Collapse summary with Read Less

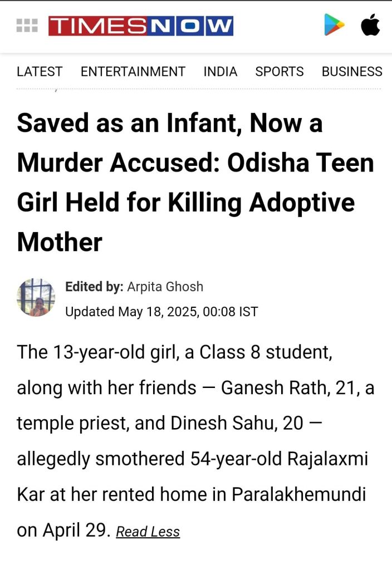click(x=148, y=532)
